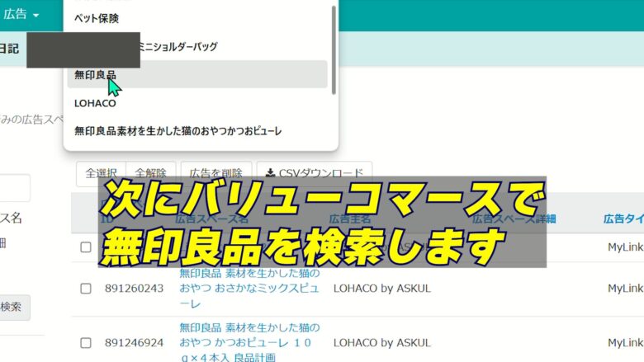Check the box in the row above 891260243

pyautogui.click(x=86, y=247)
